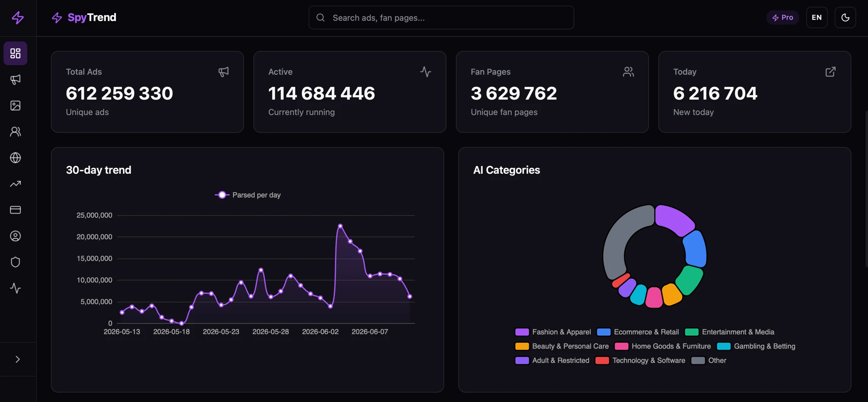Open the Total Ads card showing 612 259 330
This screenshot has height=402, width=868.
tap(147, 92)
